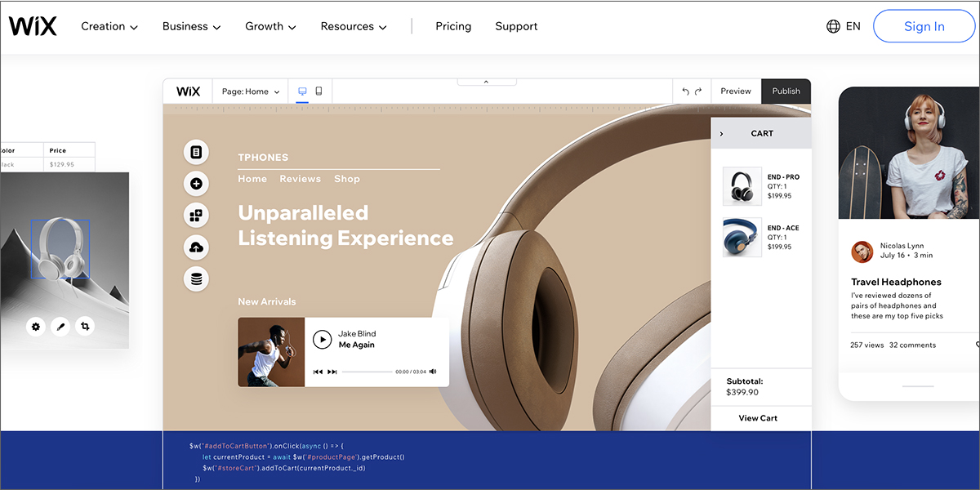The height and width of the screenshot is (490, 980).
Task: Click the Sign In button
Action: click(924, 26)
